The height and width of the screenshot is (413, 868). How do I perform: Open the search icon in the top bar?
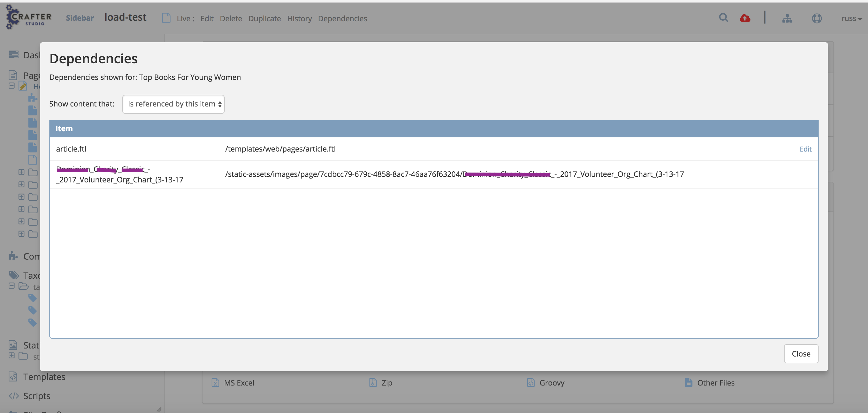tap(724, 18)
